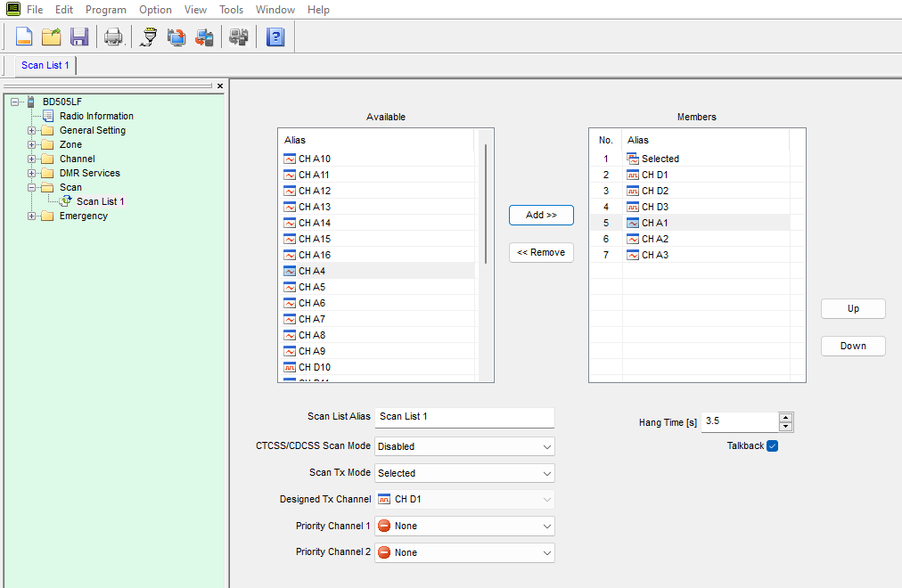Click the Hang Time value field
The height and width of the screenshot is (588, 902).
740,421
